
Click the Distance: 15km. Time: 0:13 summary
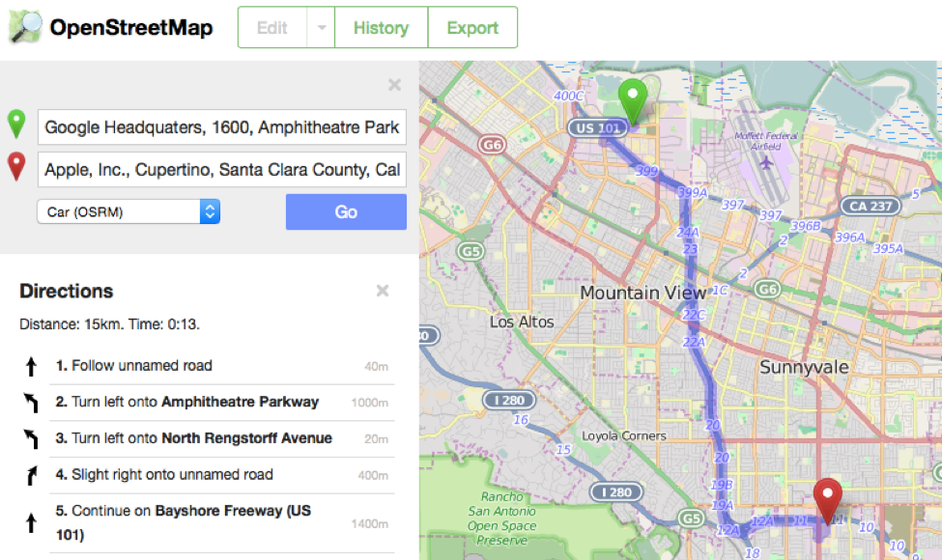pyautogui.click(x=109, y=324)
